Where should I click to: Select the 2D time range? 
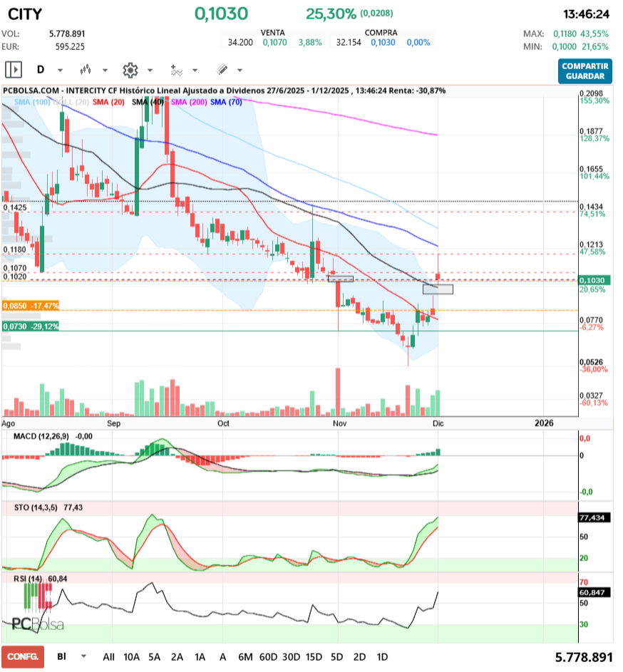359,657
